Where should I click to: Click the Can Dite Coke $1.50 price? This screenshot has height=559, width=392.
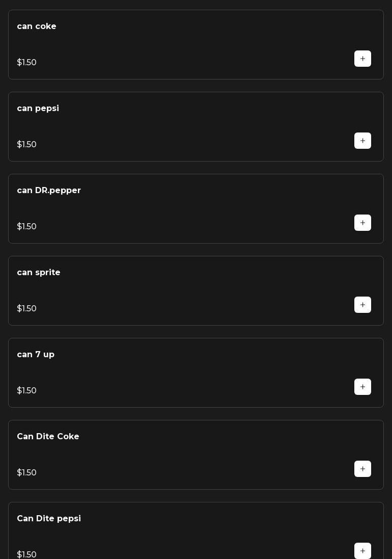(x=26, y=473)
